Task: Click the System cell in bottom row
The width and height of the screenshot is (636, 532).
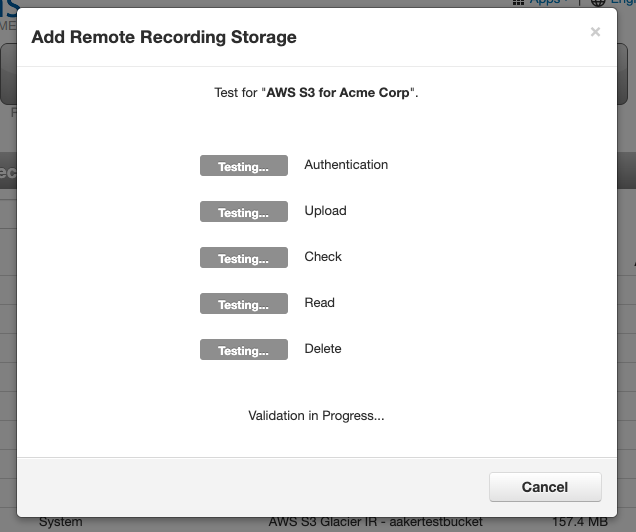Action: (60, 522)
